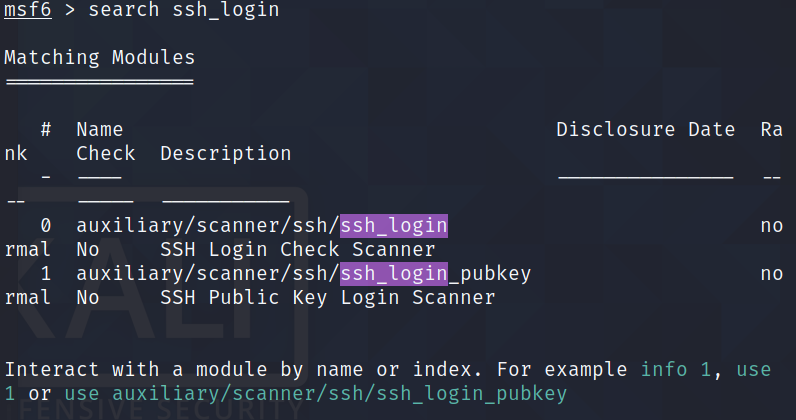The image size is (796, 420).
Task: Click the 'No' check value for ssh_login_pubkey
Action: click(x=87, y=298)
